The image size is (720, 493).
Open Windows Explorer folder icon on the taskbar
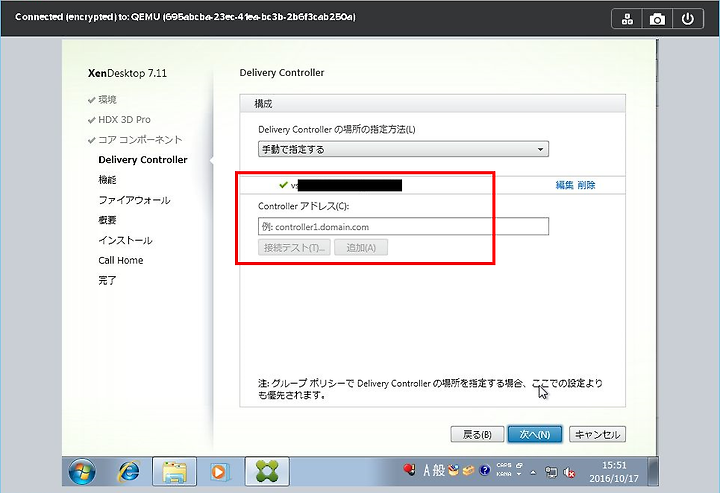[174, 471]
